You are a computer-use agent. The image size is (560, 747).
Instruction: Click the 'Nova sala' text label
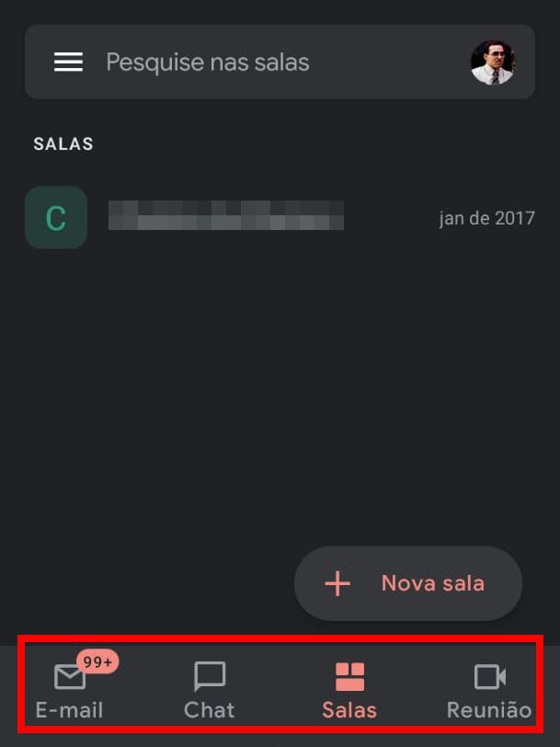point(433,583)
